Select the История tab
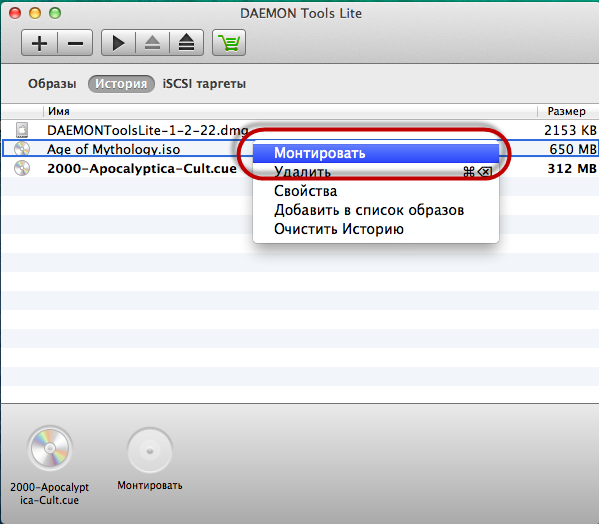Image resolution: width=599 pixels, height=524 pixels. click(121, 84)
